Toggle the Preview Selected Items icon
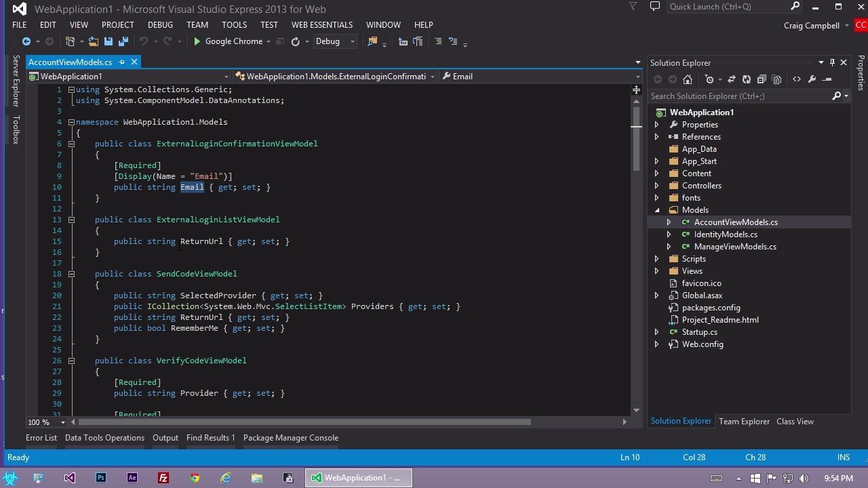Viewport: 868px width, 488px height. click(827, 79)
